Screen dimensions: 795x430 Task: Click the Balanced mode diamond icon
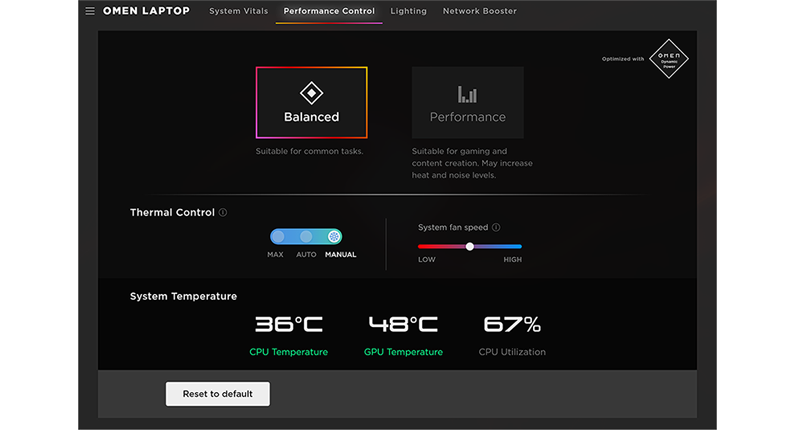(311, 93)
